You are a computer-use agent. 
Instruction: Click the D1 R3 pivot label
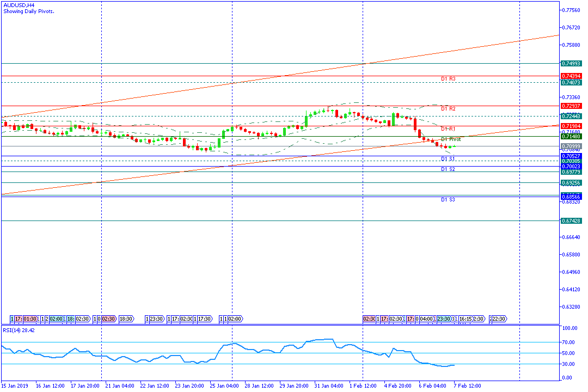tap(448, 79)
